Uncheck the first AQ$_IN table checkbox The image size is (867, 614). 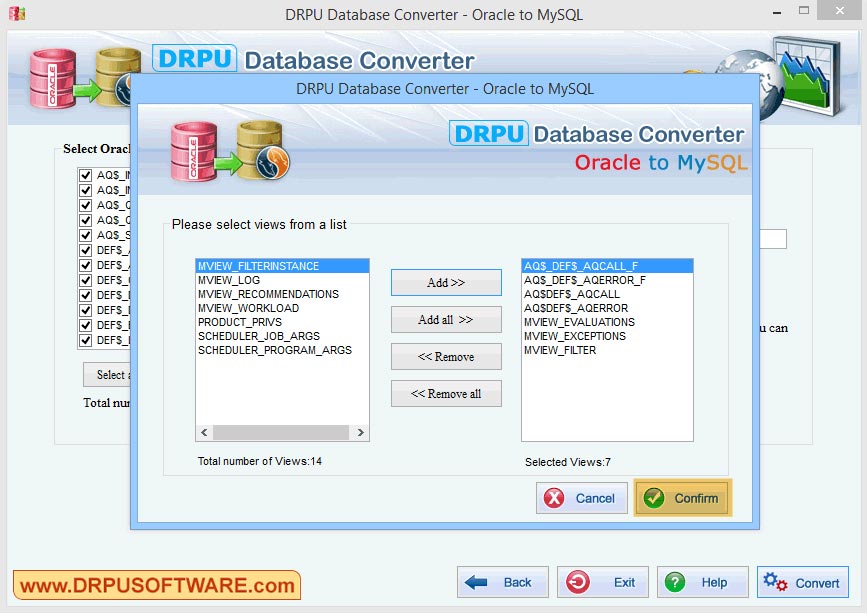[86, 174]
